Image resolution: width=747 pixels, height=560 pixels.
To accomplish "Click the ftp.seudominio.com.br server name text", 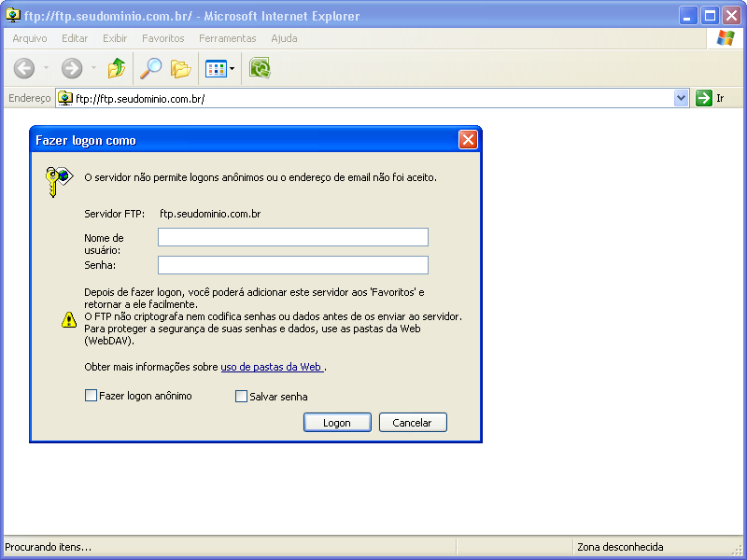I will [x=210, y=214].
